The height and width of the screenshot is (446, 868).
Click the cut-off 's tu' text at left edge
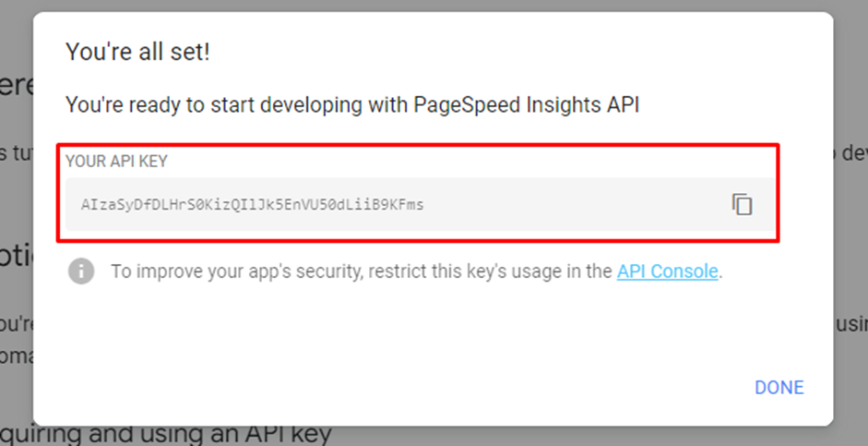pos(17,153)
